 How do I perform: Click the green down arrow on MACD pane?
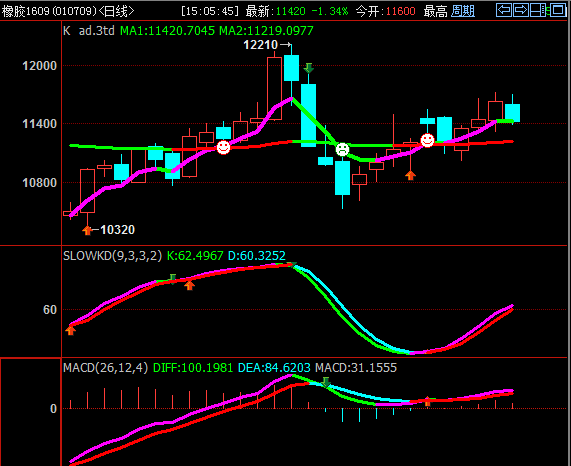(326, 382)
